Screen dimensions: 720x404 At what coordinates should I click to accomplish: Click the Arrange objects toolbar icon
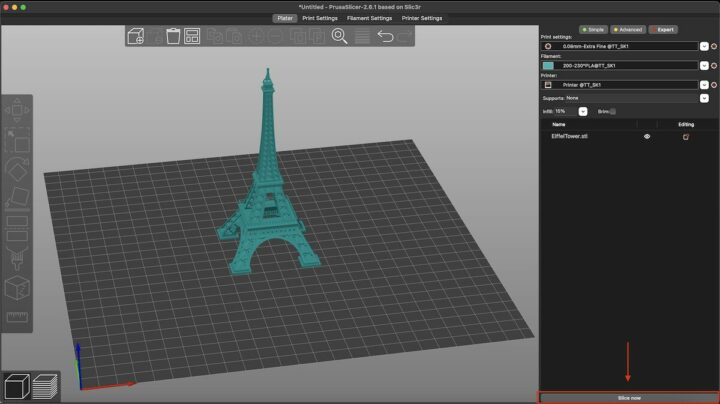pos(192,36)
